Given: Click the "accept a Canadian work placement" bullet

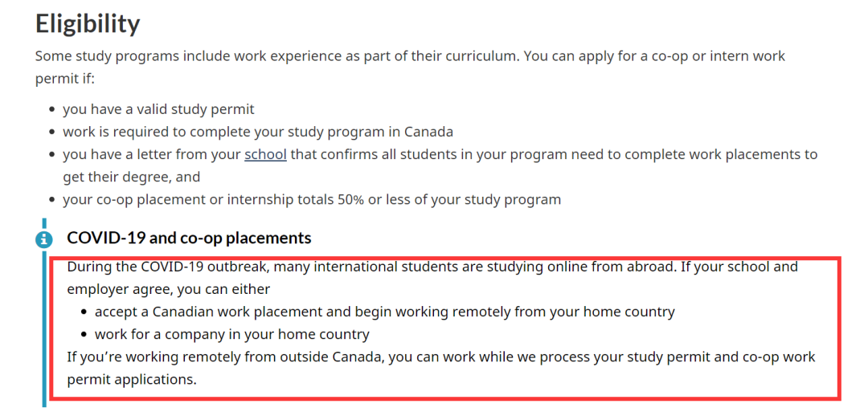Looking at the screenshot, I should (384, 311).
